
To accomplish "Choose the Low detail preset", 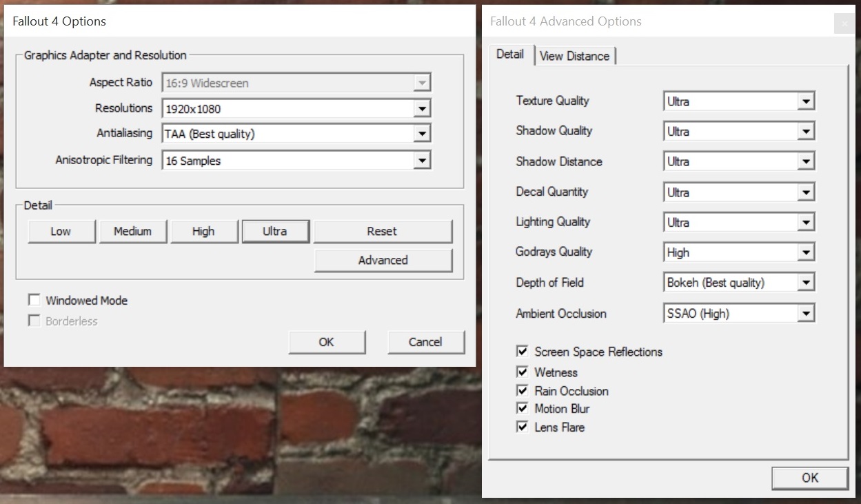I will (x=61, y=232).
